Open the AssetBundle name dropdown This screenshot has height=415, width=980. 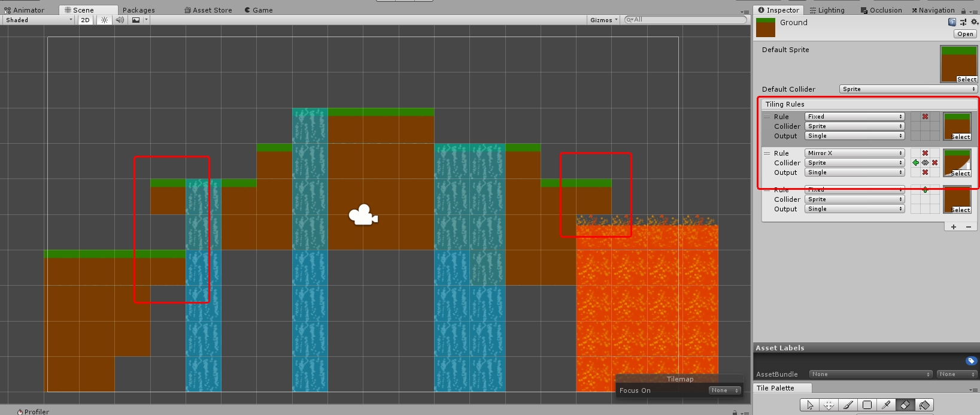[x=870, y=374]
